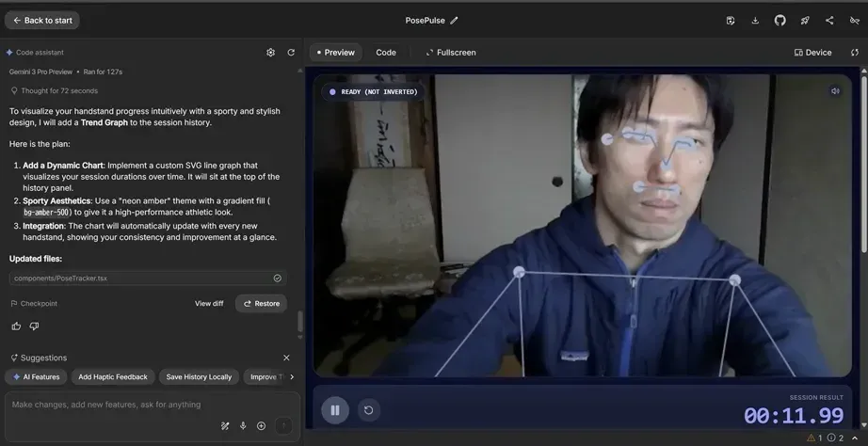
Task: Click the download app icon
Action: pos(755,21)
